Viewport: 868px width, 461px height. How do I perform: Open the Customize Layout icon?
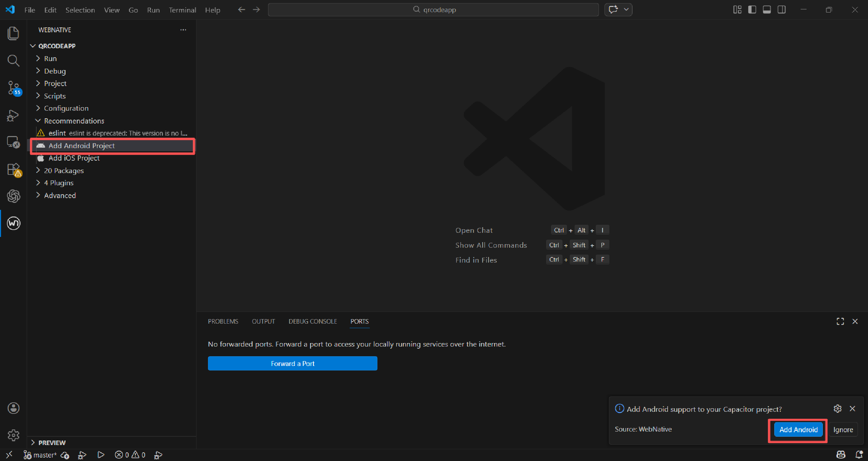pos(737,10)
